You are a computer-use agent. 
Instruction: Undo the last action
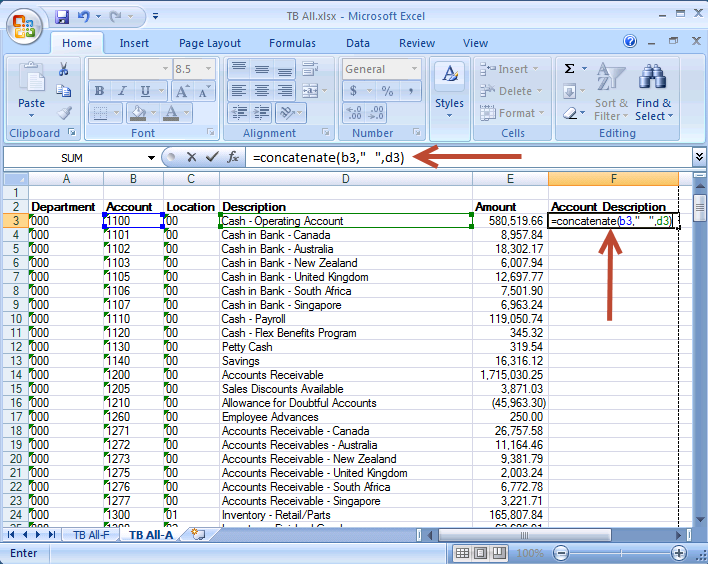pyautogui.click(x=84, y=17)
